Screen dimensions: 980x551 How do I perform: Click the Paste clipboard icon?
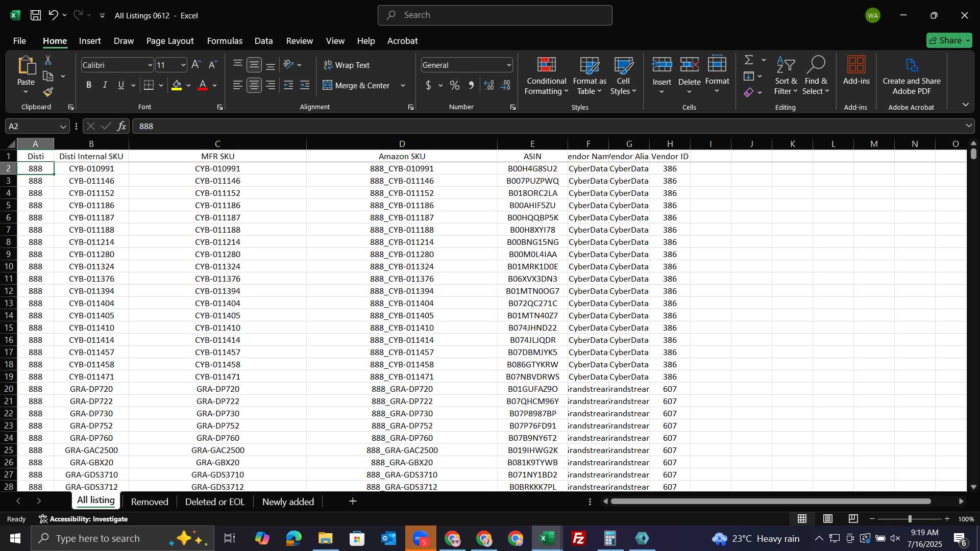tap(26, 66)
